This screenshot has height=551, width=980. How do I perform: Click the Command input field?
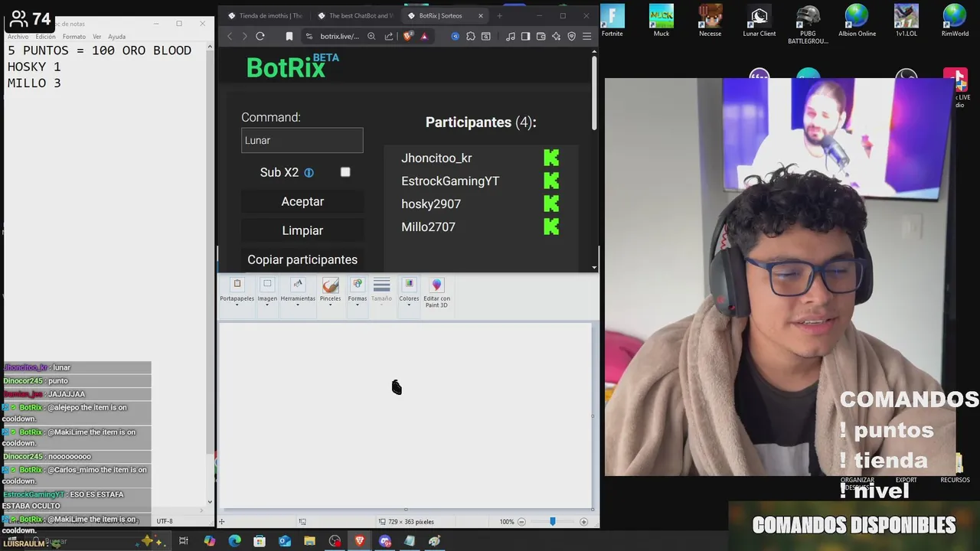point(302,140)
